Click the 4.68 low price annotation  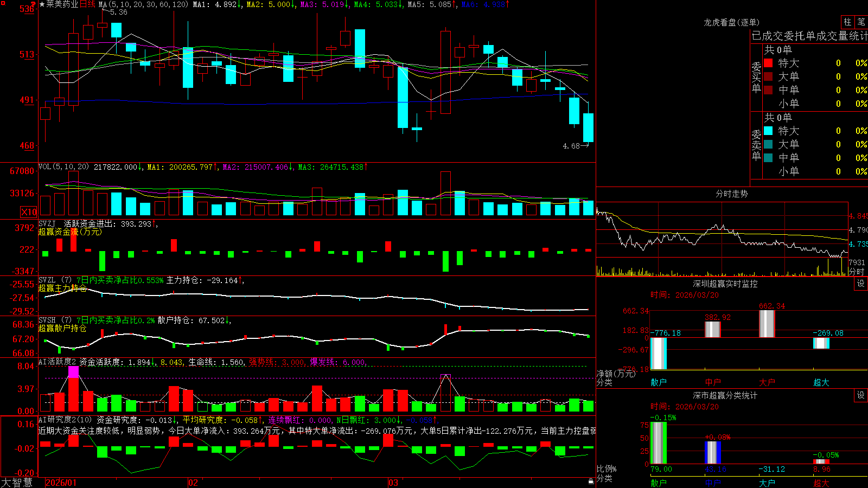(571, 146)
